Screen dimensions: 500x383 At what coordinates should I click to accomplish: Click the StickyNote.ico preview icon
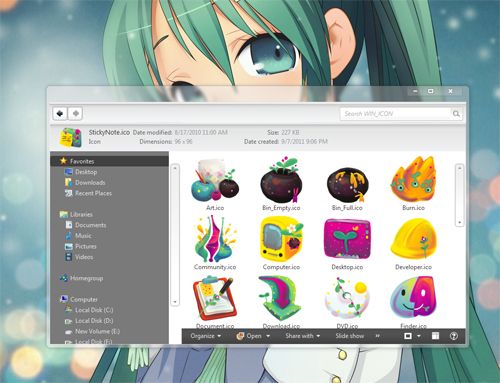pyautogui.click(x=71, y=137)
